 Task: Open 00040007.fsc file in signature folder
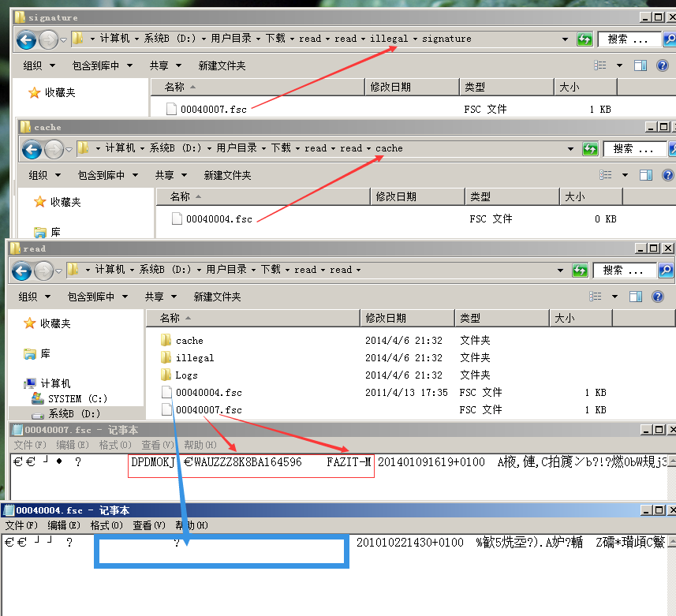coord(213,110)
